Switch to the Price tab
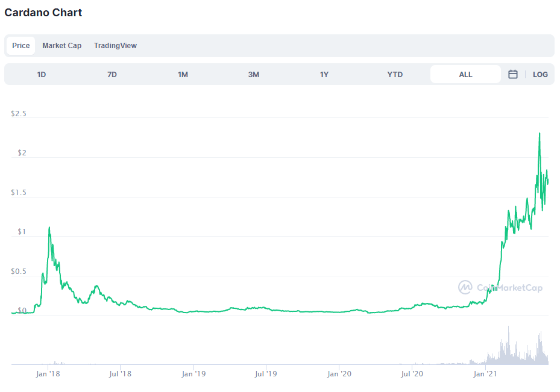 pyautogui.click(x=20, y=46)
